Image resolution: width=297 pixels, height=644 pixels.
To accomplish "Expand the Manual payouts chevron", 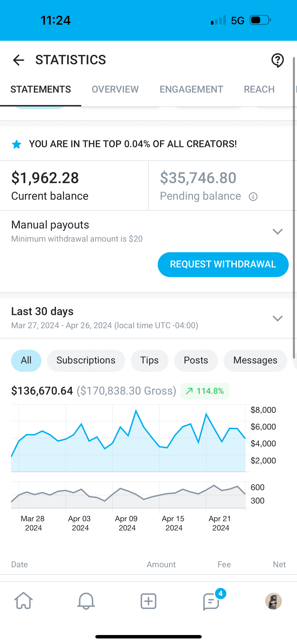I will point(277,231).
